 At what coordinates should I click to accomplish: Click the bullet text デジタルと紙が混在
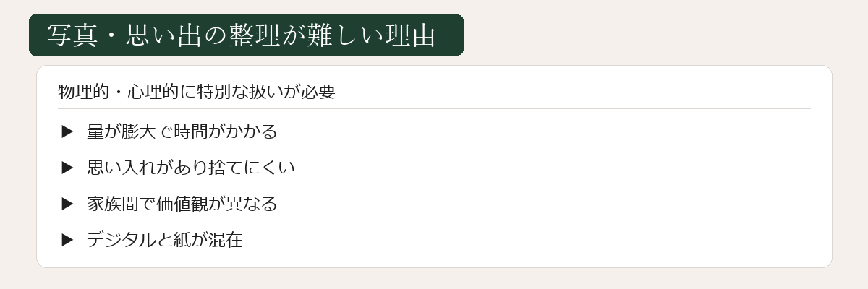coord(164,240)
